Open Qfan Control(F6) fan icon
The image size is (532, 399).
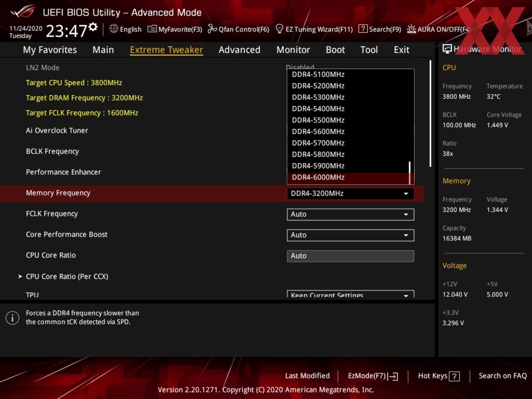tap(212, 29)
